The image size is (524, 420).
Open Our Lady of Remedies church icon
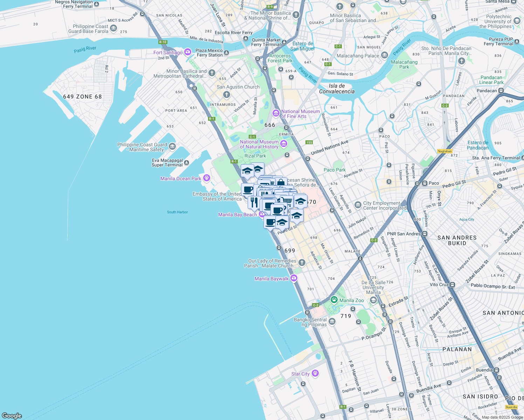pyautogui.click(x=302, y=263)
